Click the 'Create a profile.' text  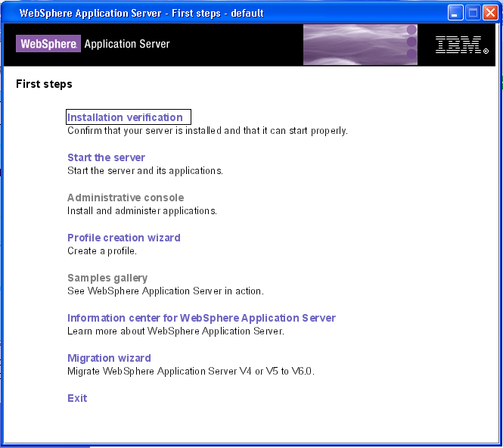102,251
